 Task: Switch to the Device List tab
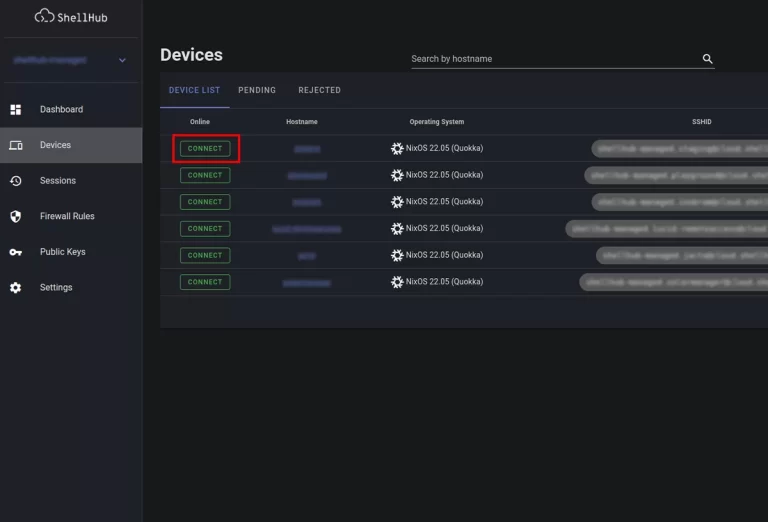[194, 90]
